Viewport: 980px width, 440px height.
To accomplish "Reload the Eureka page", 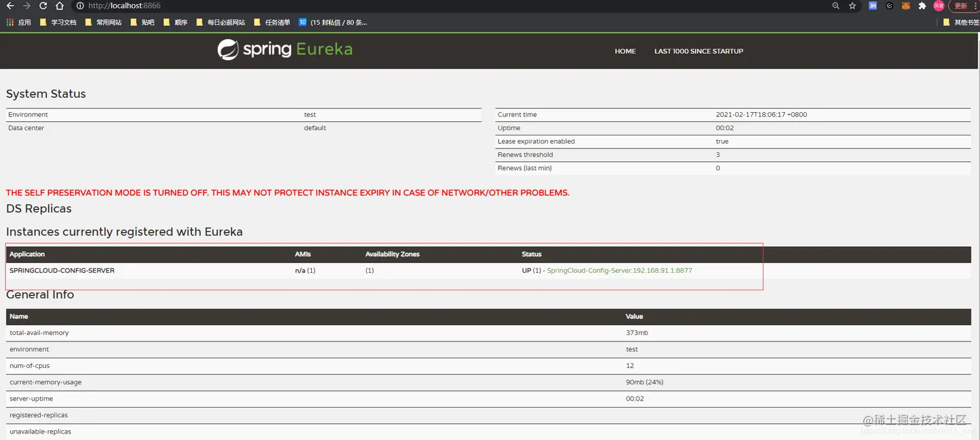I will 43,6.
